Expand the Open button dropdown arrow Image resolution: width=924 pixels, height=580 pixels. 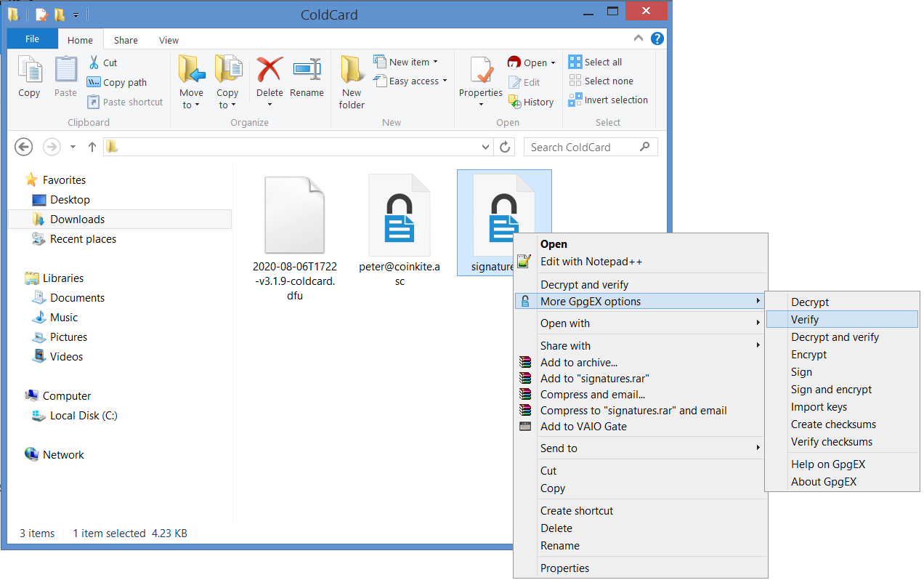553,63
